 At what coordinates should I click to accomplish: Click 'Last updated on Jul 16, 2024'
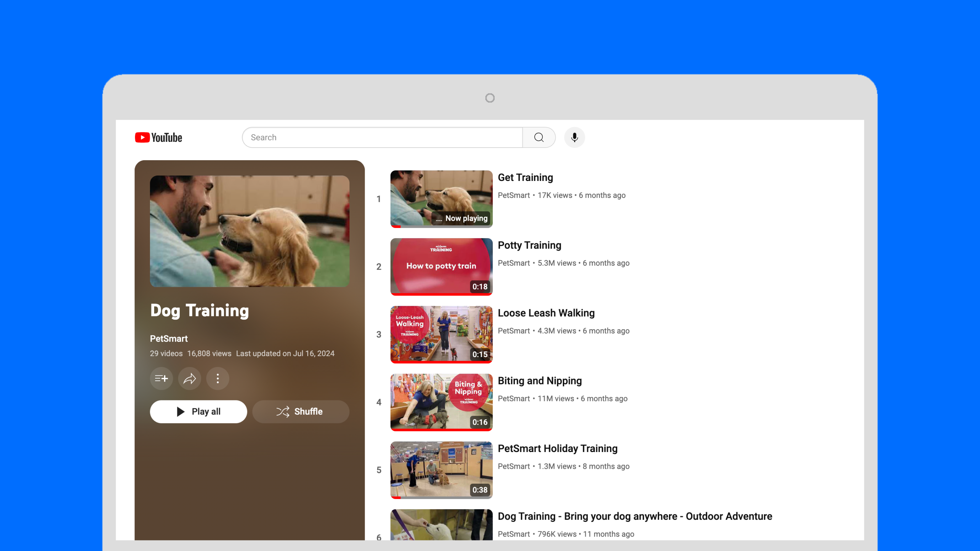[285, 353]
